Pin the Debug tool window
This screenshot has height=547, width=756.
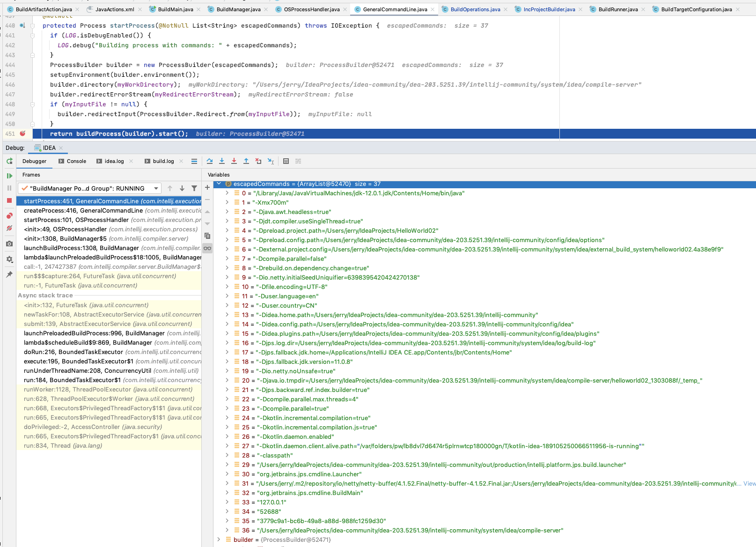coord(9,274)
